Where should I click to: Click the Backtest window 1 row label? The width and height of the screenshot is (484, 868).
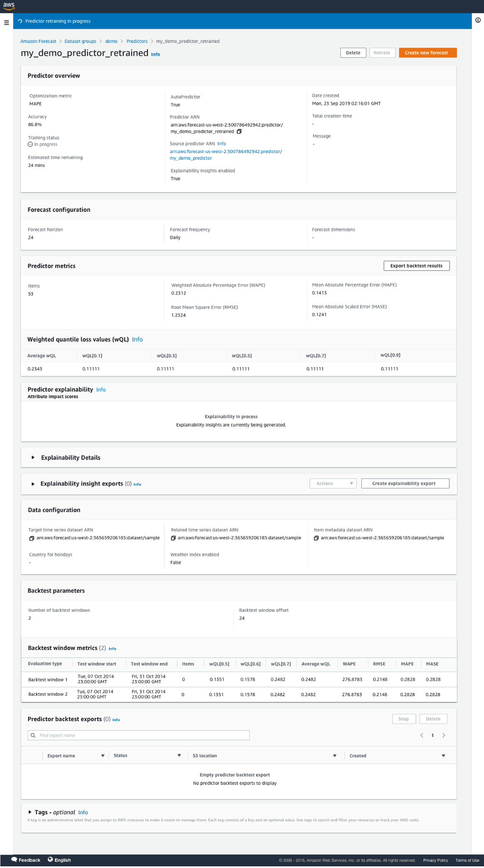pos(48,680)
